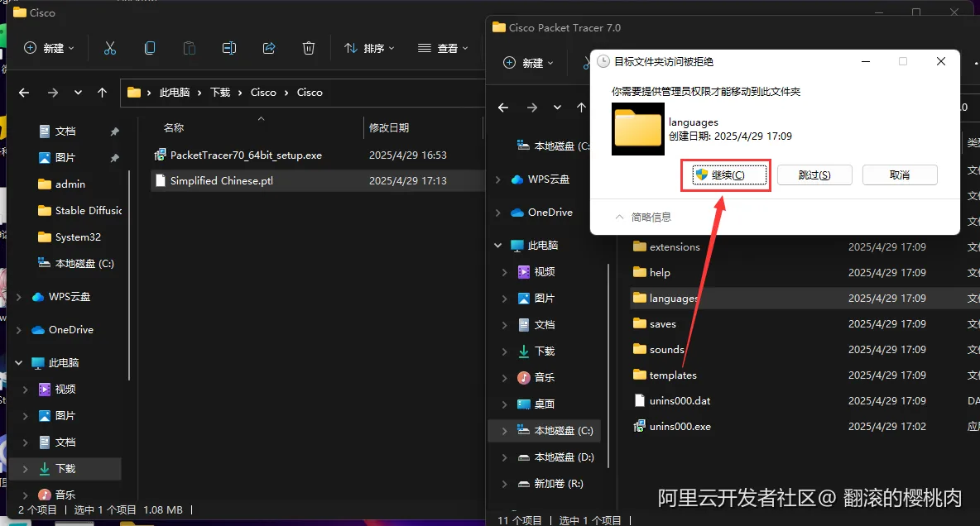The height and width of the screenshot is (526, 980).
Task: Go back in the Cisco window navigation
Action: point(24,93)
